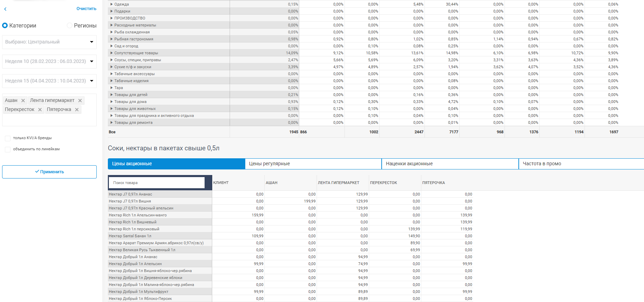Toggle объединить по линейкам checkbox

coord(8,149)
